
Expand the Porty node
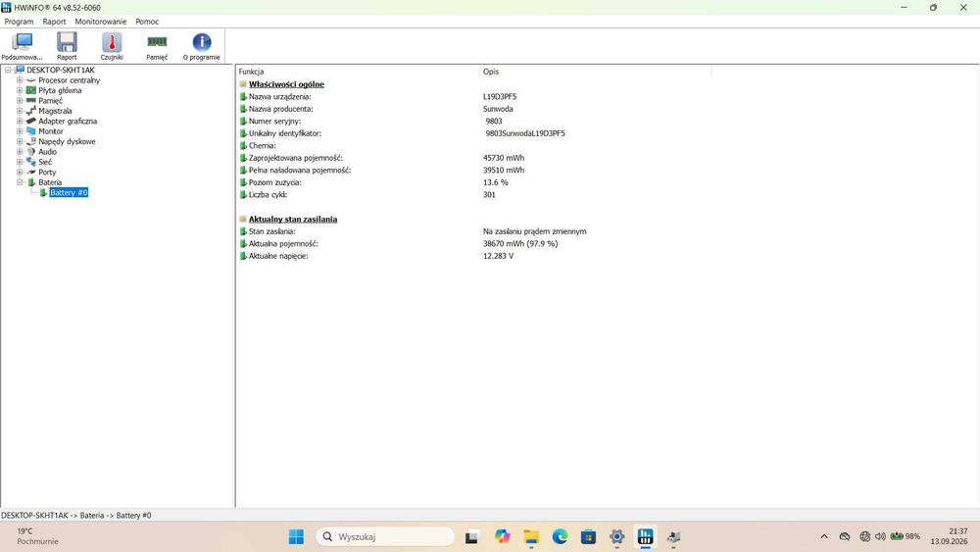[x=20, y=172]
